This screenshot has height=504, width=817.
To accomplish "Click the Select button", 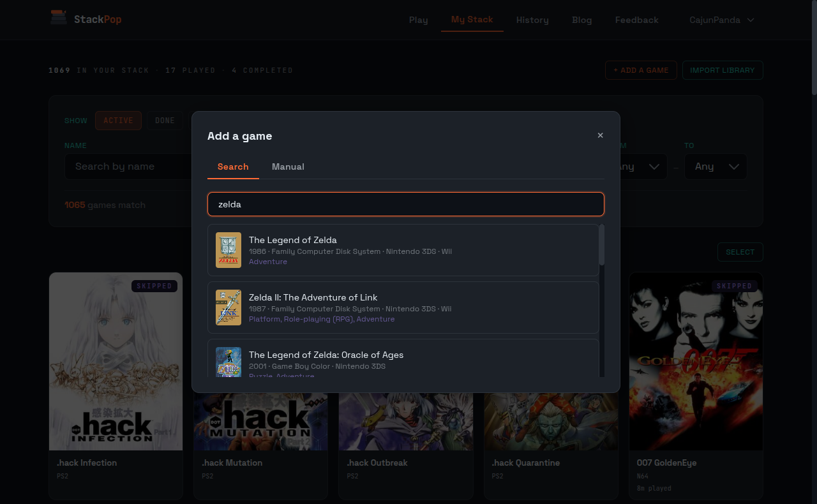I will point(740,252).
